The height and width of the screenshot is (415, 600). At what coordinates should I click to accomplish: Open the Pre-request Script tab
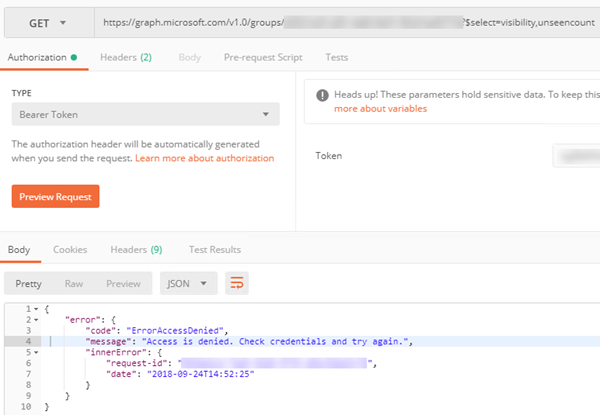263,57
